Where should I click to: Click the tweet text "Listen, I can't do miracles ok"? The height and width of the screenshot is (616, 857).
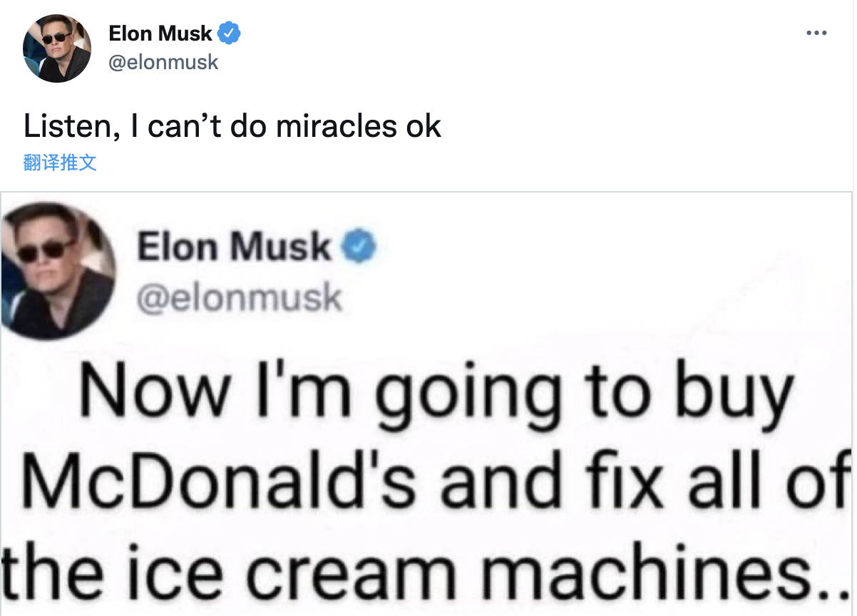pyautogui.click(x=232, y=126)
